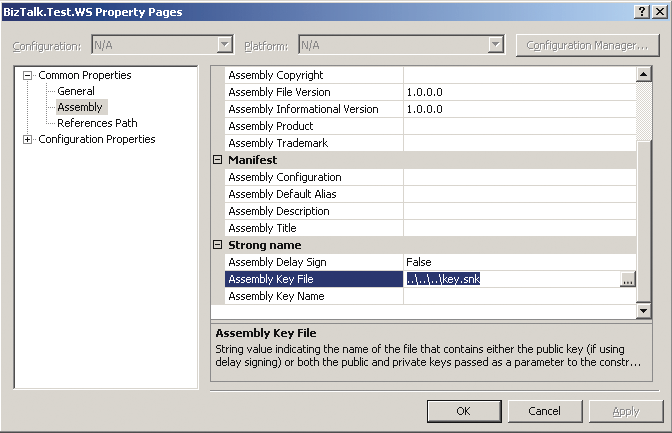Viewport: 672px width, 433px height.
Task: Collapse the Manifest category
Action: coord(218,160)
